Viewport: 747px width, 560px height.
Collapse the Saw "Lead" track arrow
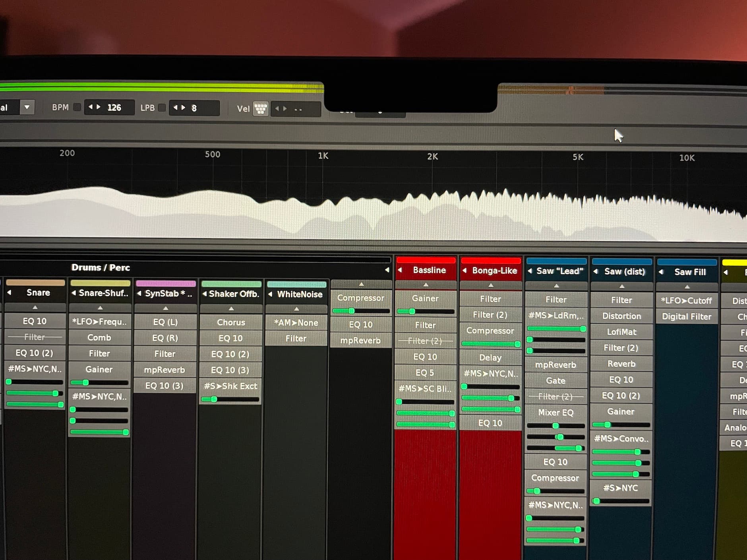coord(530,271)
